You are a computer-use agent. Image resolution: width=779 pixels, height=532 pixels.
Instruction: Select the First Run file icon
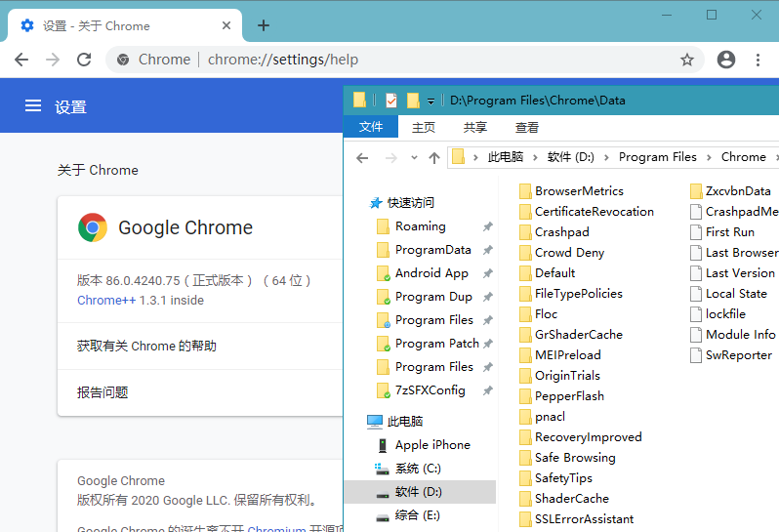[695, 232]
